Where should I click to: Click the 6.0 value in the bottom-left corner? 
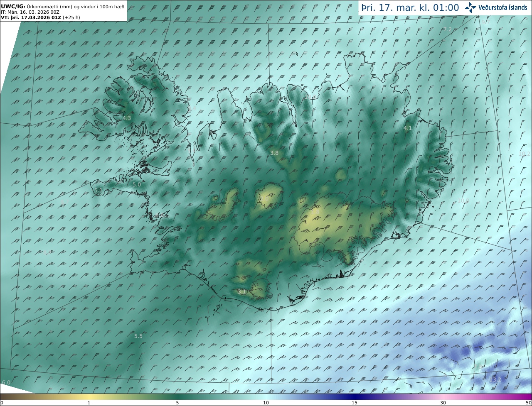pos(6,382)
